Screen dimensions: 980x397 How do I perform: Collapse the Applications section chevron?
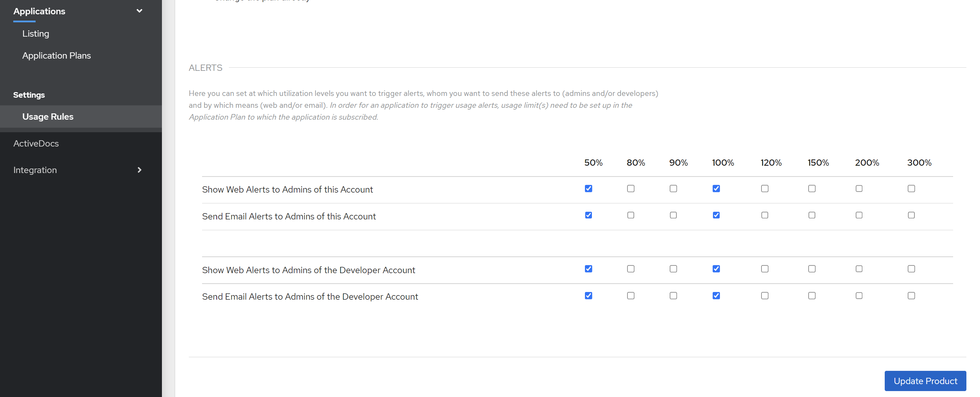point(139,11)
